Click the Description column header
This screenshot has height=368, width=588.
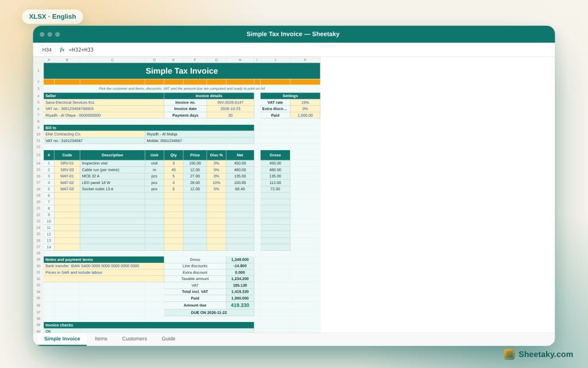point(112,155)
